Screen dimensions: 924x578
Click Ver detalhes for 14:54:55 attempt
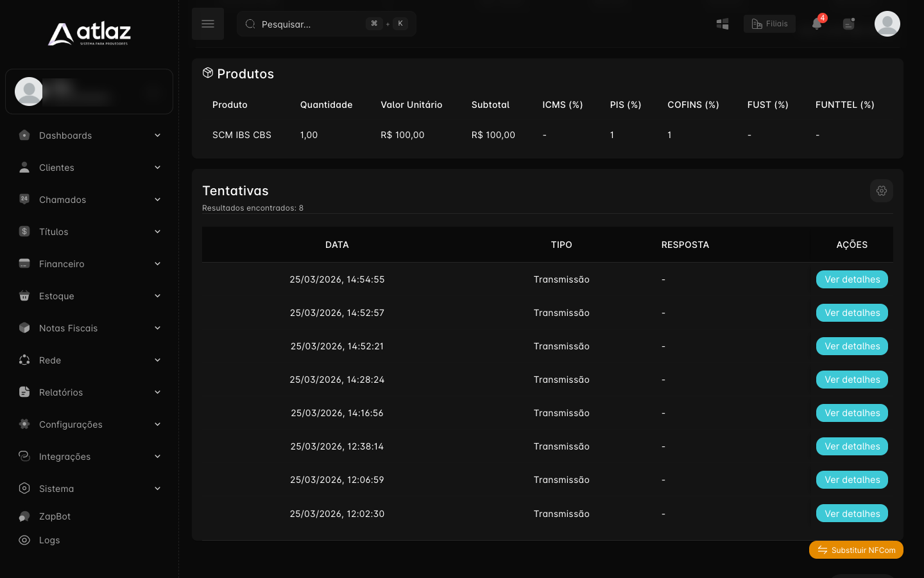[852, 279]
